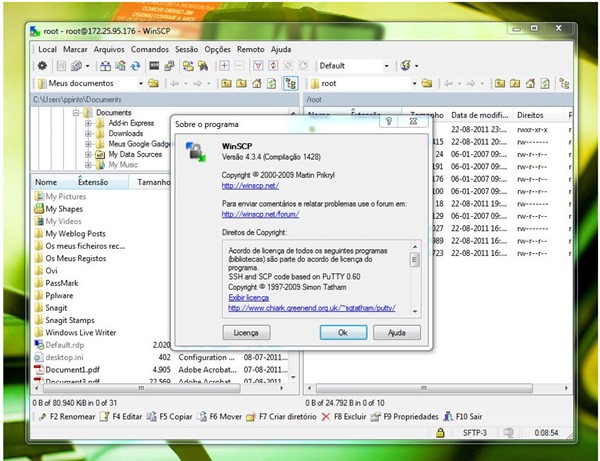Image resolution: width=600 pixels, height=461 pixels.
Task: Click the session globe icon
Action: coord(405,66)
